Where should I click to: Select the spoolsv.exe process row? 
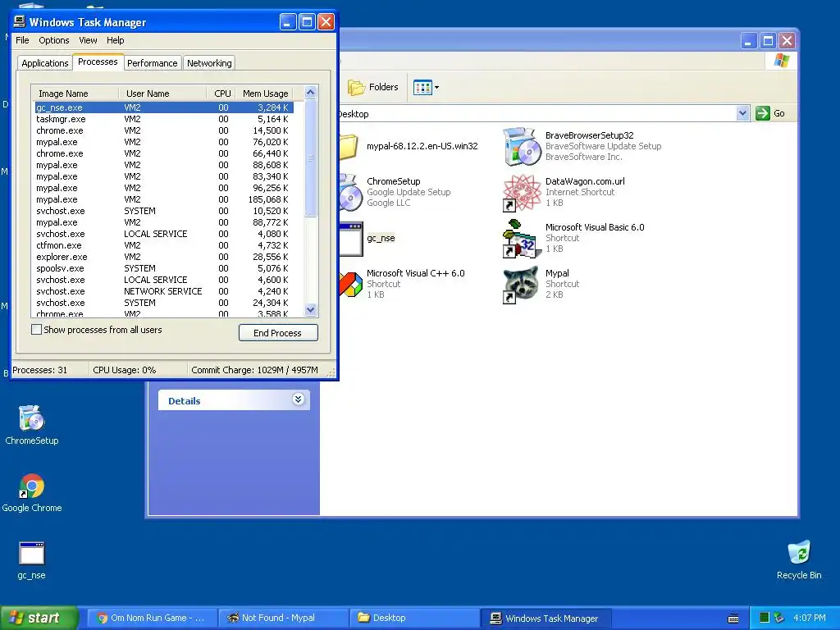tap(164, 268)
